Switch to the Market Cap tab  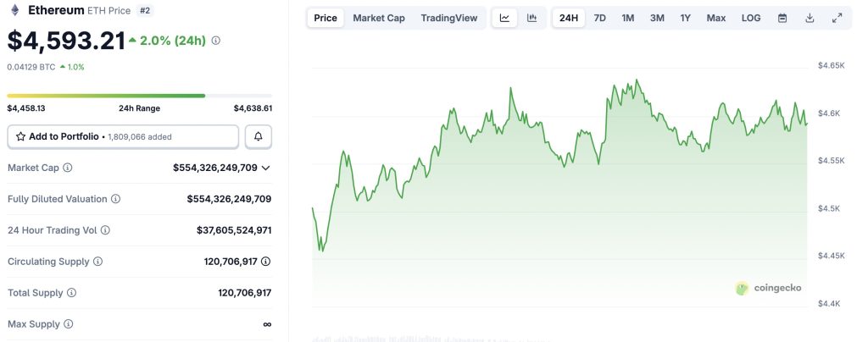[x=379, y=18]
